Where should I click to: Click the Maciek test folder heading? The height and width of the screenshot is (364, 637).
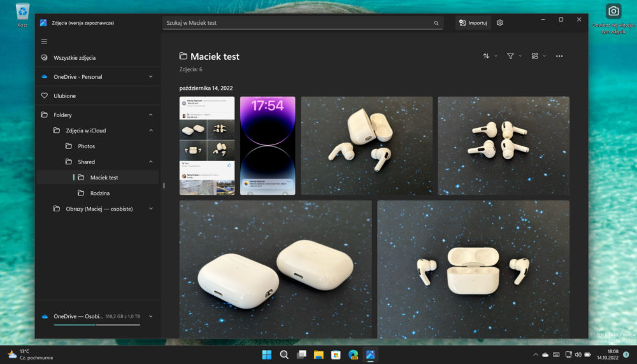(215, 57)
